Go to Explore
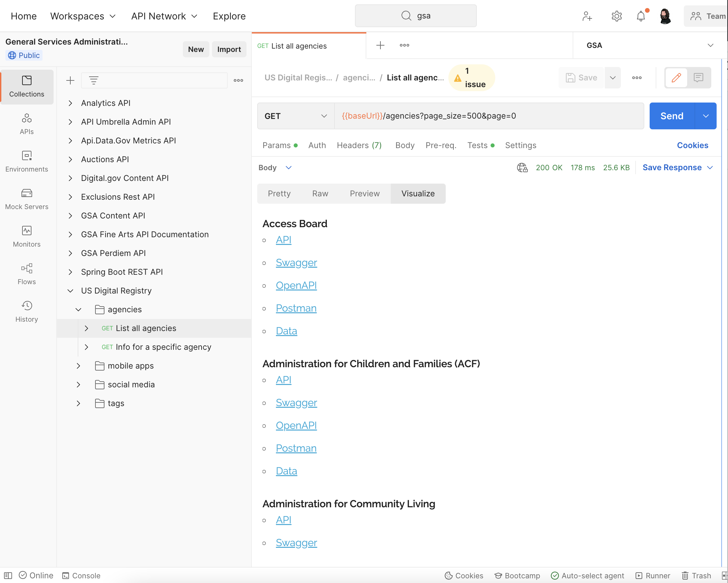The height and width of the screenshot is (583, 728). click(x=229, y=16)
